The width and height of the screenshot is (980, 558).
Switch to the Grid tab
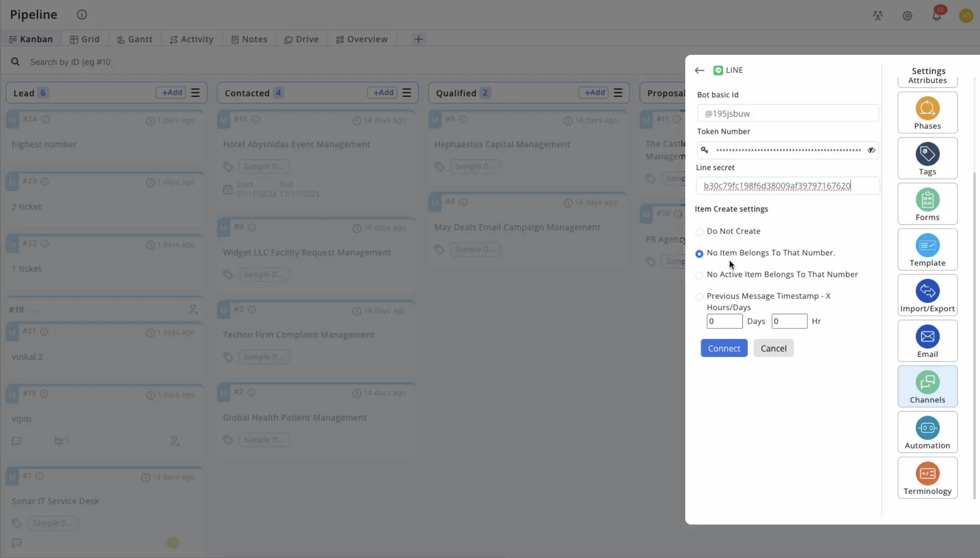click(x=85, y=39)
